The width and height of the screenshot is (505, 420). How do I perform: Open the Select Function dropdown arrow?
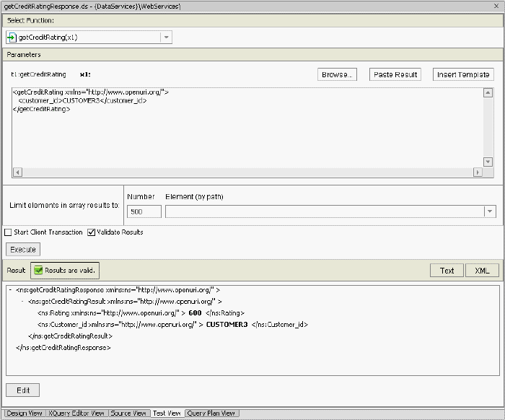pos(166,38)
